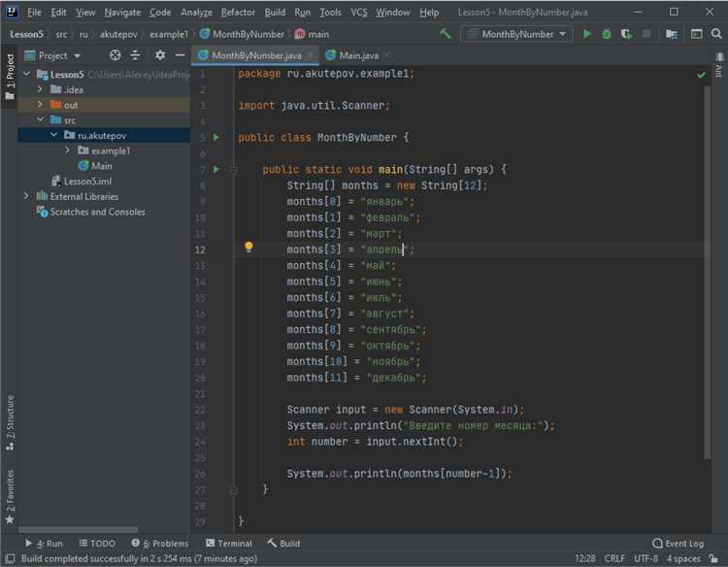Viewport: 728px width, 567px height.
Task: Open the Event Log
Action: [678, 544]
